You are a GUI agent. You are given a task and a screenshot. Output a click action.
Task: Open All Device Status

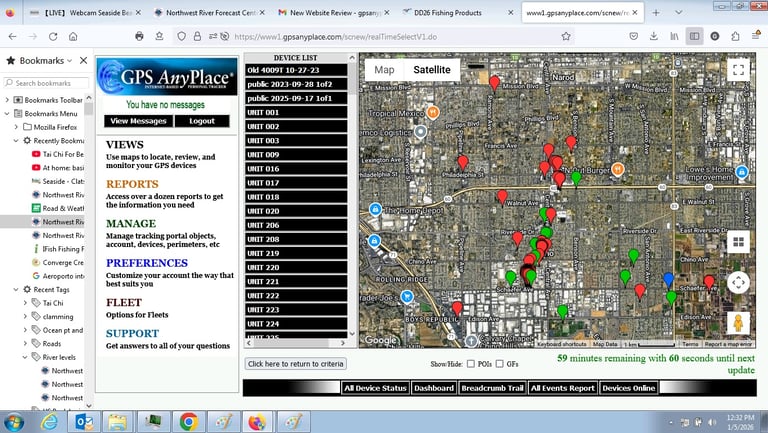pyautogui.click(x=375, y=388)
